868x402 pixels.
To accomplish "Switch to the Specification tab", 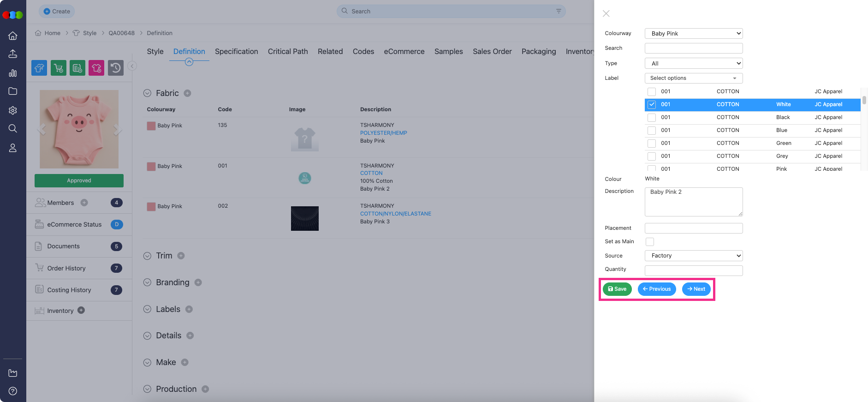I will click(236, 52).
